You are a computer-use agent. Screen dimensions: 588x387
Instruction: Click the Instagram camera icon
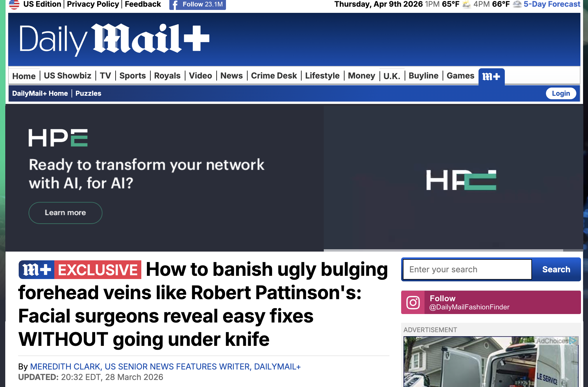coord(413,302)
